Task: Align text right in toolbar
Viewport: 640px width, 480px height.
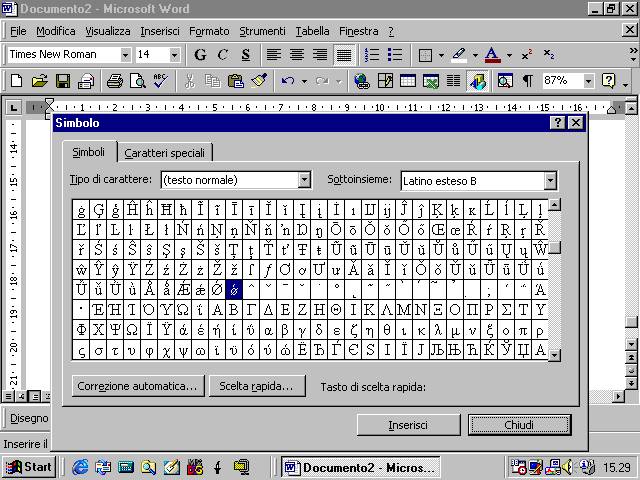Action: click(320, 55)
